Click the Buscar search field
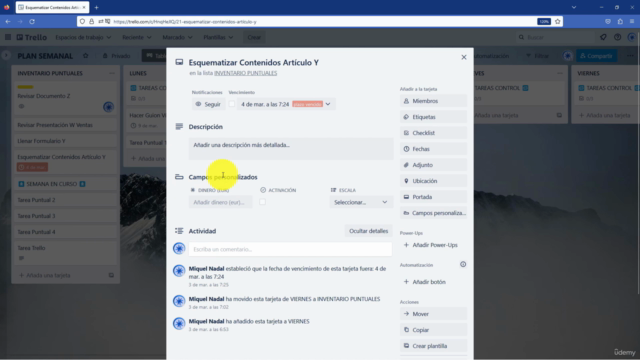This screenshot has height=360, width=640. coord(555,37)
